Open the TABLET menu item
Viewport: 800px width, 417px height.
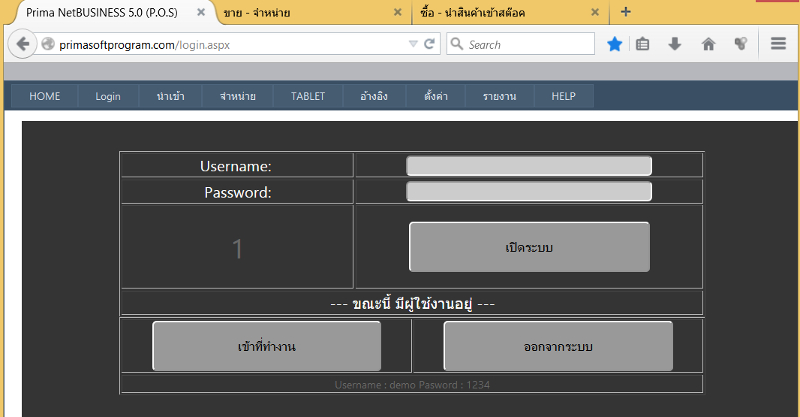pyautogui.click(x=308, y=96)
